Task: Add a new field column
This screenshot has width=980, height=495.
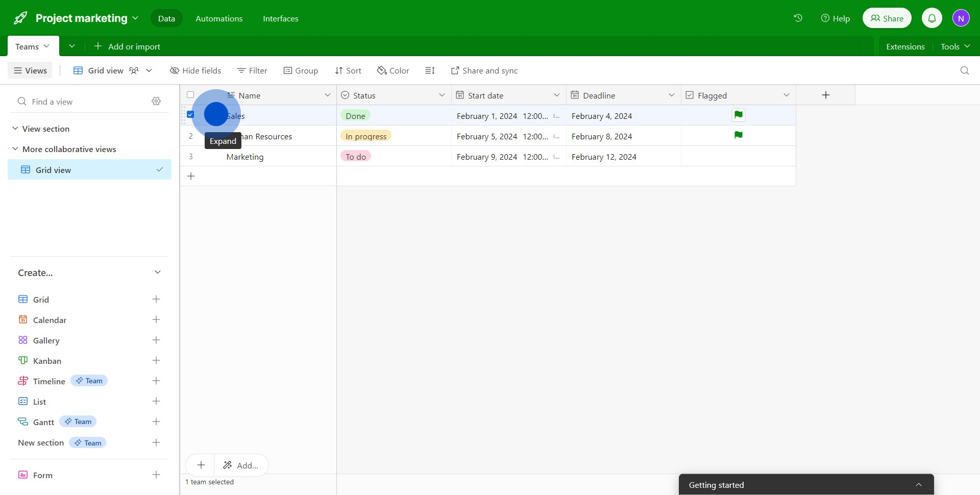Action: [825, 95]
